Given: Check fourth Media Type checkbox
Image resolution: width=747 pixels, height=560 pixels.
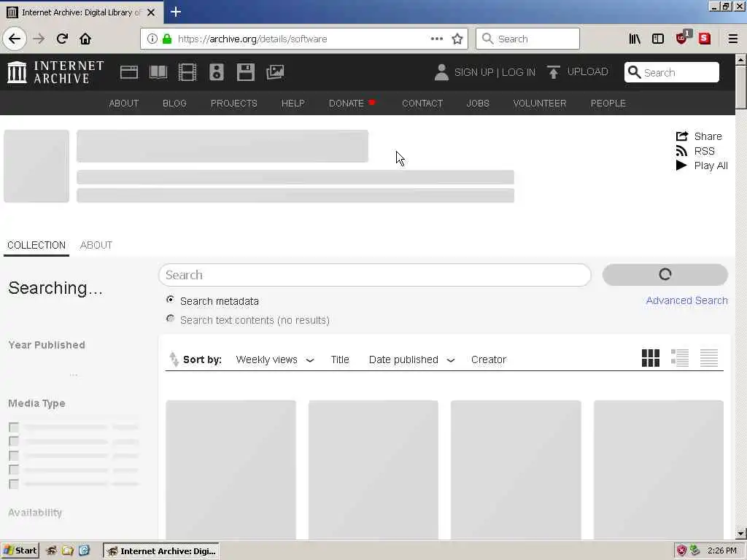Looking at the screenshot, I should click(14, 470).
